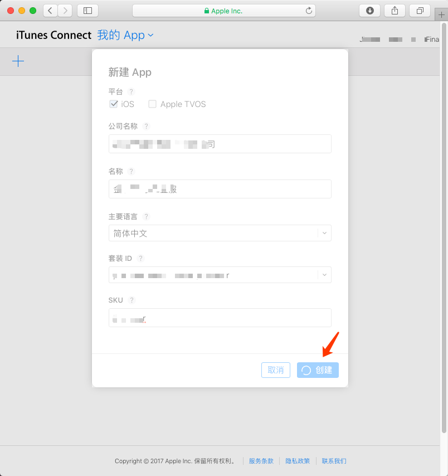Open help icon next to 主要语言
The width and height of the screenshot is (448, 476).
click(x=147, y=216)
